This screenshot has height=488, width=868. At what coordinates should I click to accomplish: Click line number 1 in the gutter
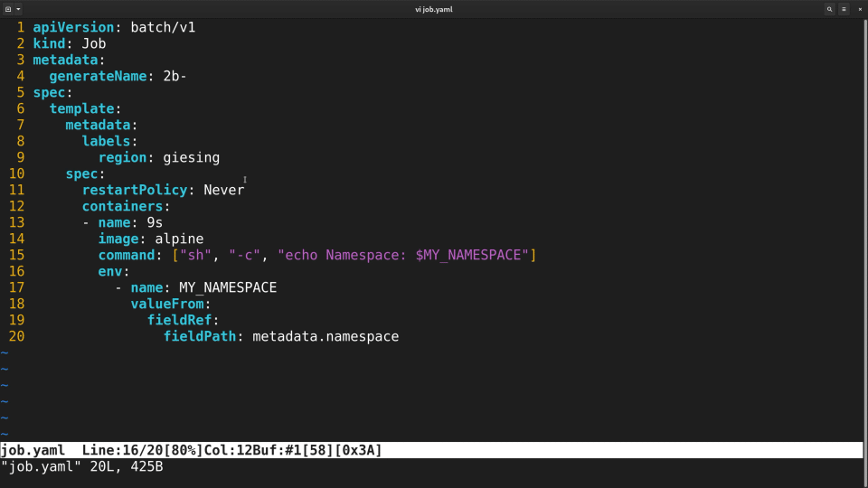click(21, 27)
